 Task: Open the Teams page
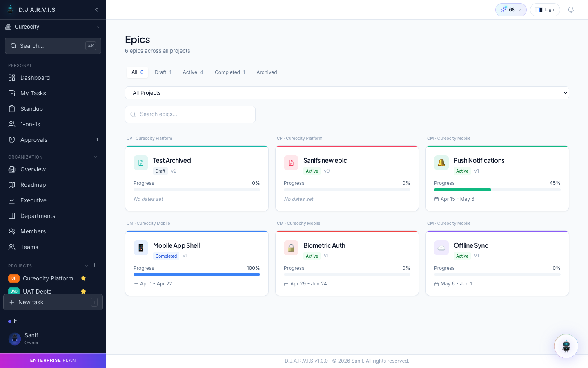(x=53, y=247)
